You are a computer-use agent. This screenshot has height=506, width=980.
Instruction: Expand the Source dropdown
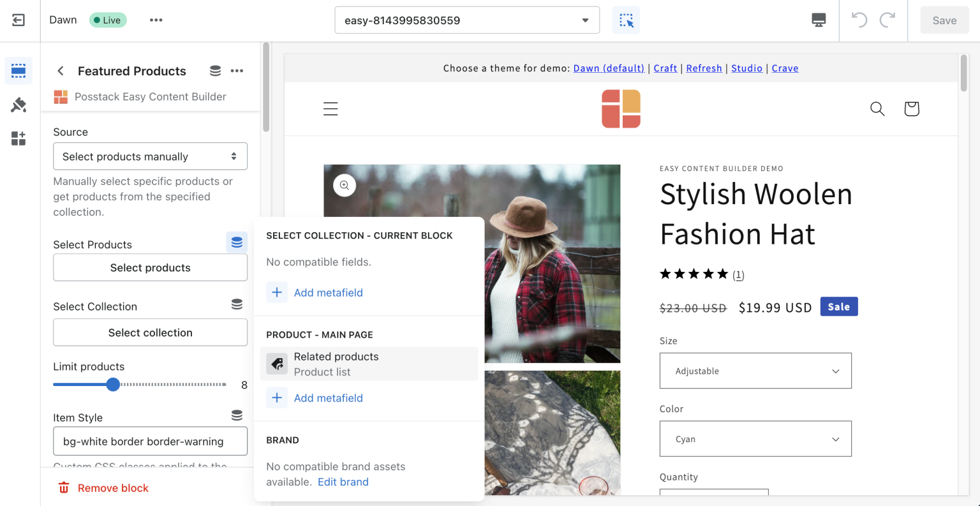coord(150,156)
